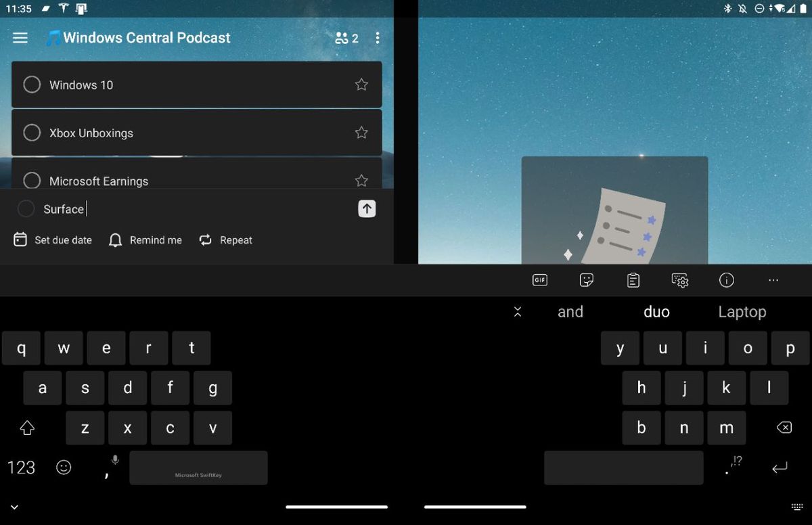Dismiss predictions with the X icon

pyautogui.click(x=518, y=311)
